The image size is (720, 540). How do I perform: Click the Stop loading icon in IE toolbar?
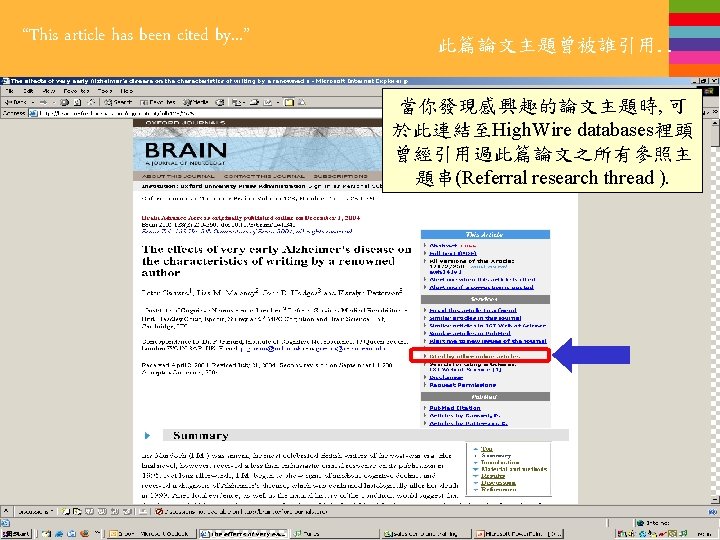[x=65, y=102]
